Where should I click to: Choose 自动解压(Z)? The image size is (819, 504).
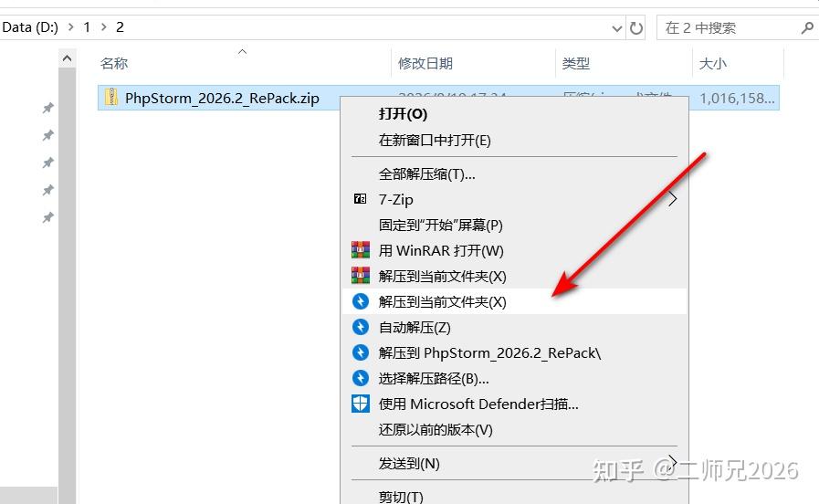(514, 327)
